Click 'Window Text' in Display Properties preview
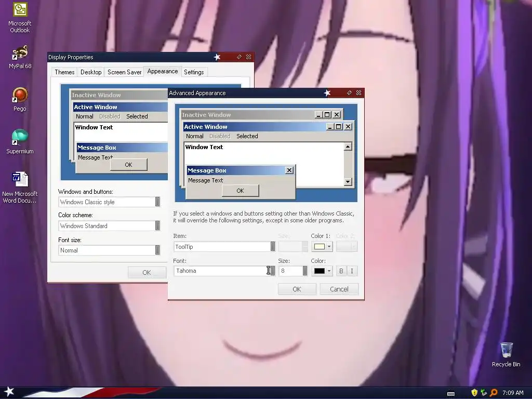 (x=94, y=127)
